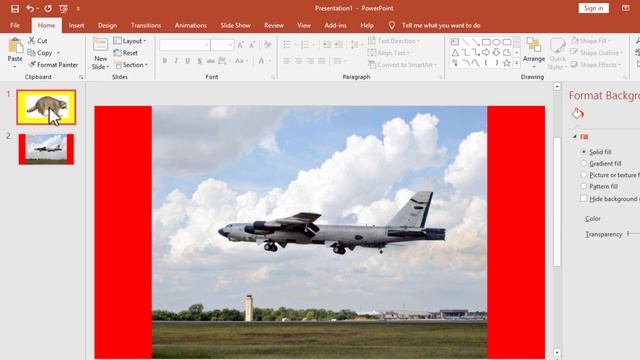Viewport: 640px width, 360px height.
Task: Customize Quick Access Toolbar dropdown
Action: pos(78,9)
